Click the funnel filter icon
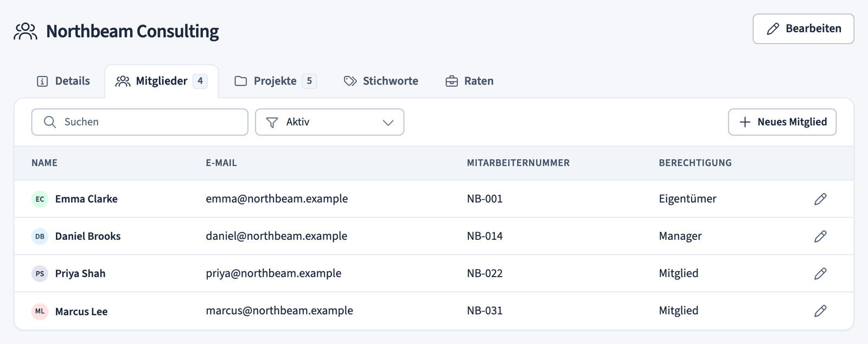The height and width of the screenshot is (344, 868). click(272, 123)
